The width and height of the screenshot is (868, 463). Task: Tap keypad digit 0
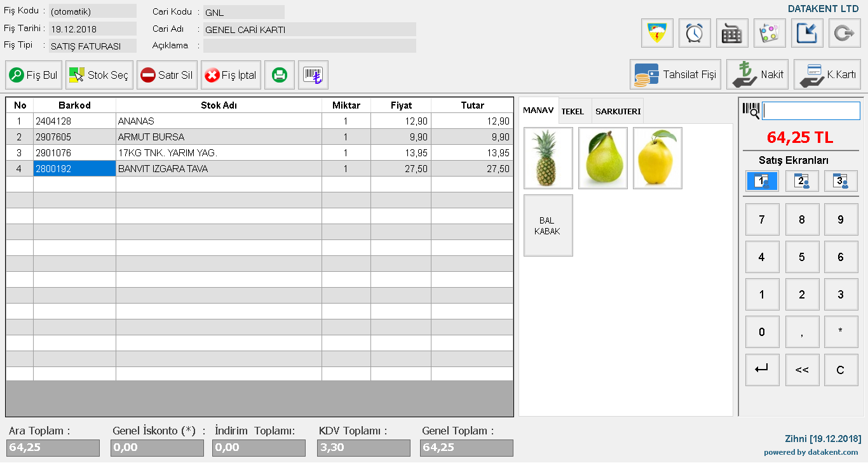(x=762, y=332)
